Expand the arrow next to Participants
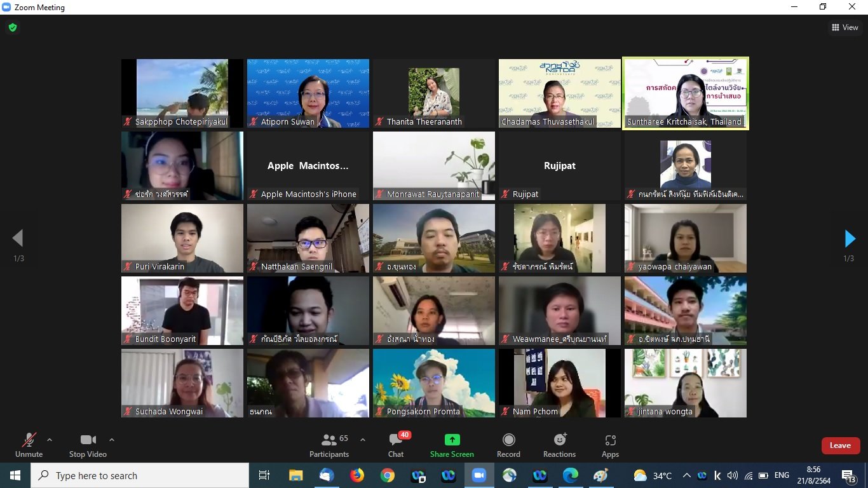Viewport: 868px width, 488px height. coord(363,440)
